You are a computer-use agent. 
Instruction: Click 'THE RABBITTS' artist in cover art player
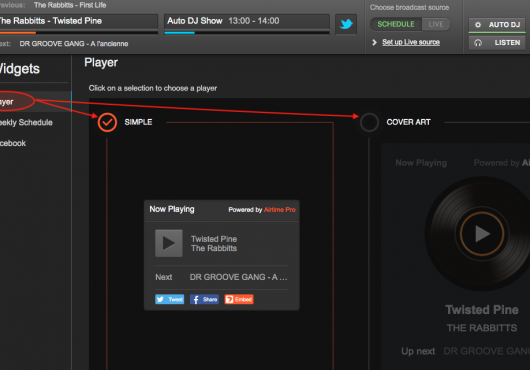(x=482, y=328)
